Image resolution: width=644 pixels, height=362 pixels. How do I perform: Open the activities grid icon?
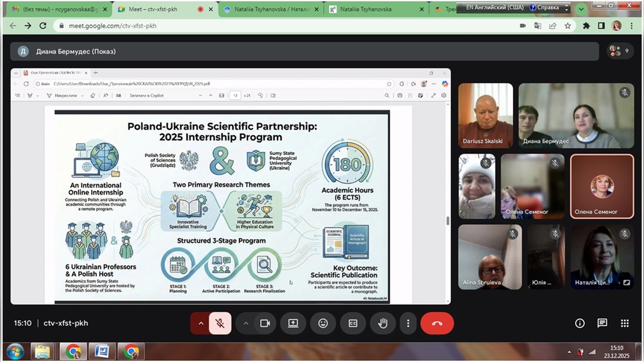point(625,323)
